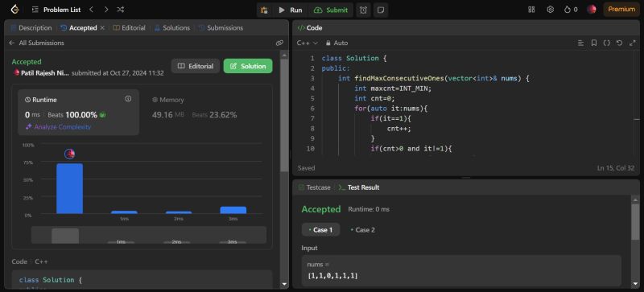Toggle the Auto lock setting
The height and width of the screenshot is (292, 644).
(x=336, y=43)
